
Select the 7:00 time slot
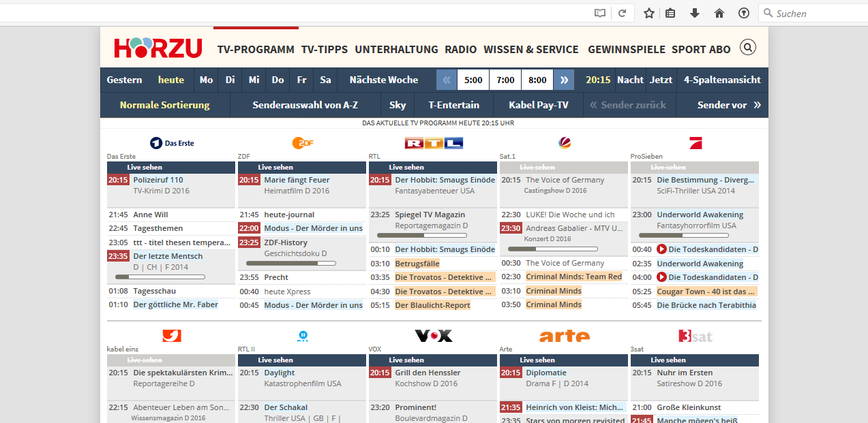505,80
